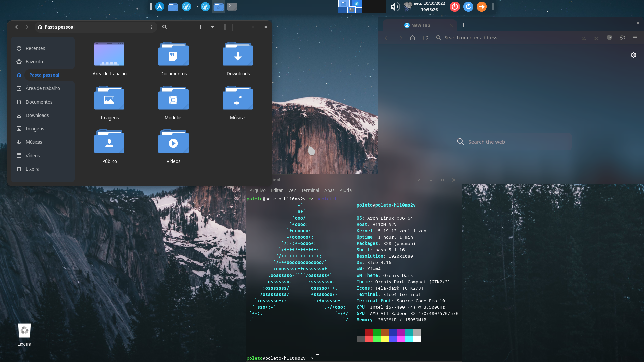Enable the home page button in LibreWolf
The image size is (644, 362).
click(x=412, y=38)
